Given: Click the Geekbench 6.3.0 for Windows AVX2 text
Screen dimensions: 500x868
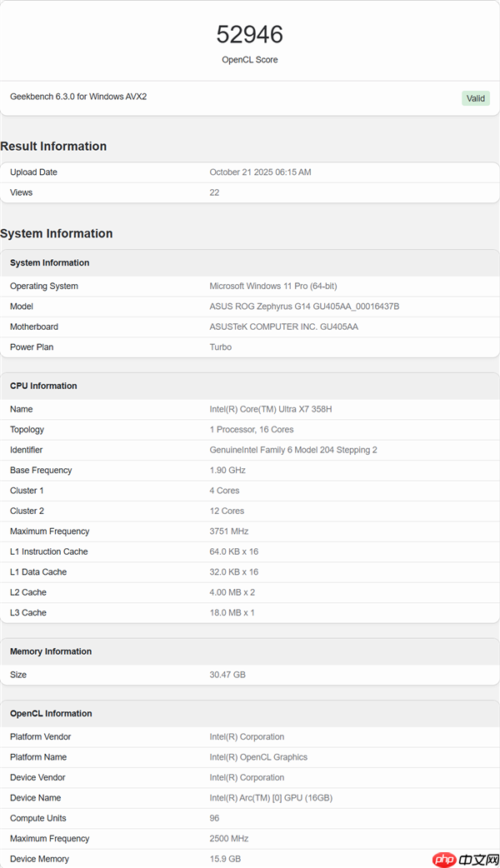Looking at the screenshot, I should point(78,97).
